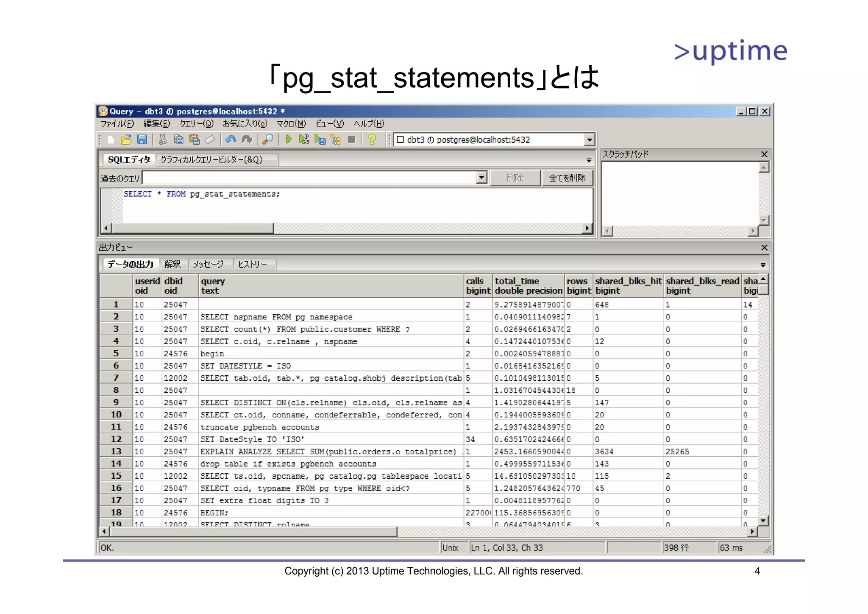Open a SQL file with folder icon
Viewport: 868px width, 614px height.
(x=126, y=140)
